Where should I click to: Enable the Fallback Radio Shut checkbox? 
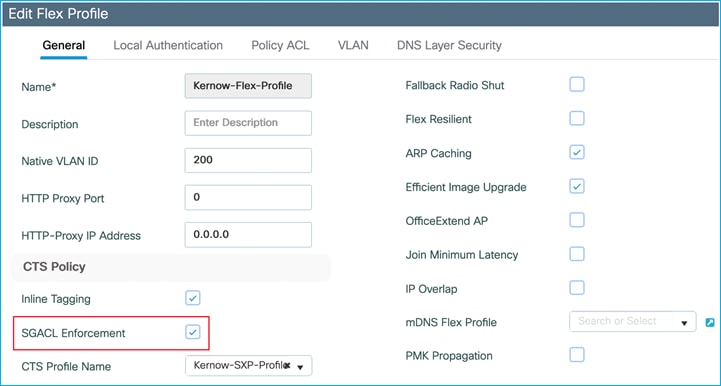(x=577, y=85)
